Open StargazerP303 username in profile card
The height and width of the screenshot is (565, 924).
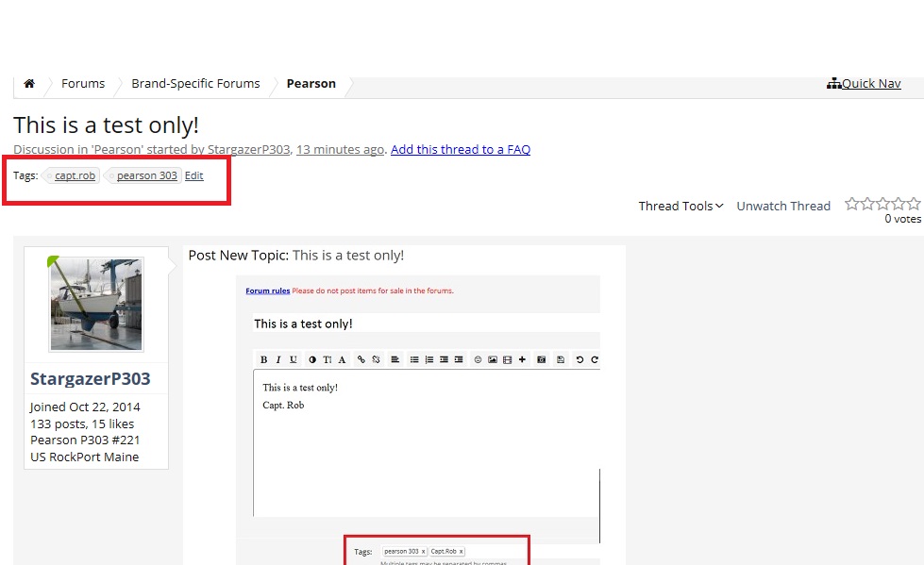tap(91, 379)
